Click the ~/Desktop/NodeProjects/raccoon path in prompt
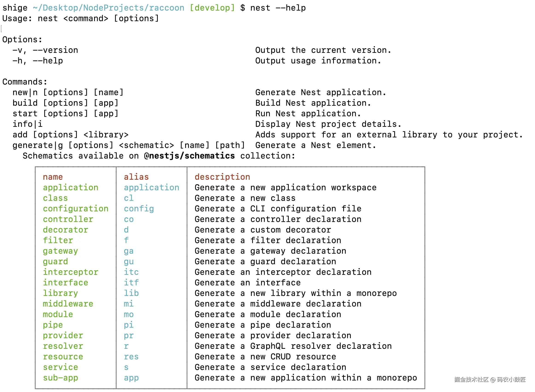The height and width of the screenshot is (392, 535). [x=109, y=8]
